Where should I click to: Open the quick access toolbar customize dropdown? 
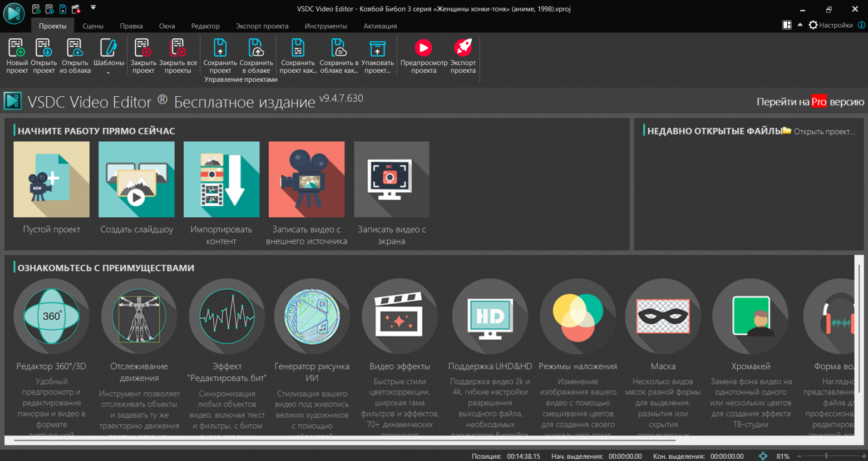[x=93, y=8]
